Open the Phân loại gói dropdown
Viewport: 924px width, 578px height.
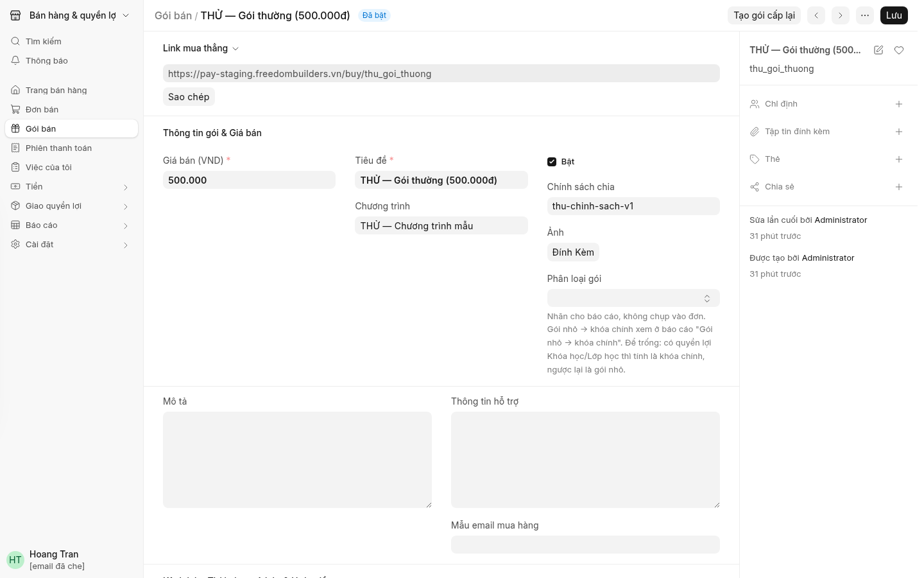633,298
